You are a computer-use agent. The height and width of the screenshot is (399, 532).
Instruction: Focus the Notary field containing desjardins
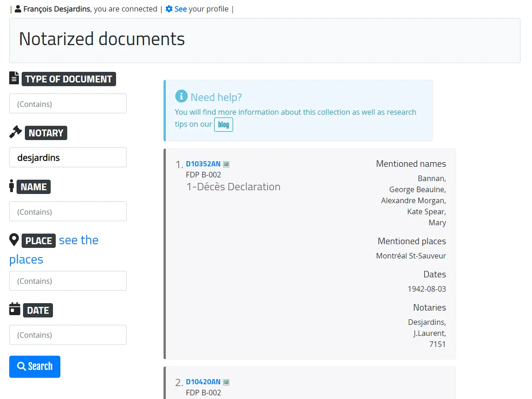coord(68,158)
